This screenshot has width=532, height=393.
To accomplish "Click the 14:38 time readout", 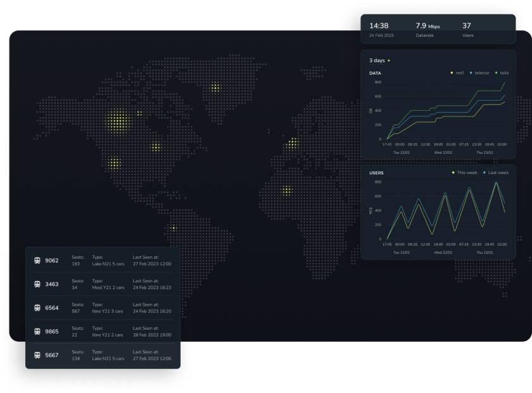I will pos(379,26).
